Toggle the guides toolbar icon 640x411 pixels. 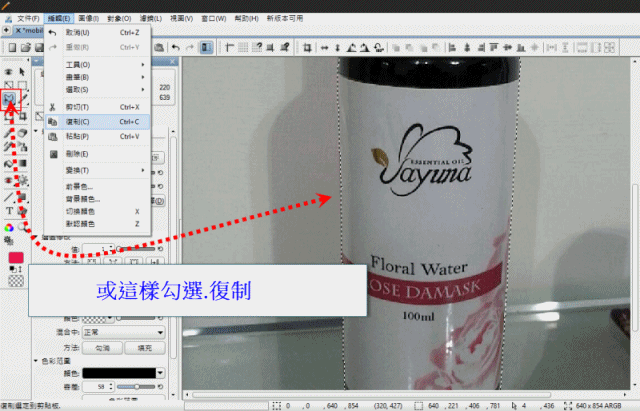coord(229,48)
